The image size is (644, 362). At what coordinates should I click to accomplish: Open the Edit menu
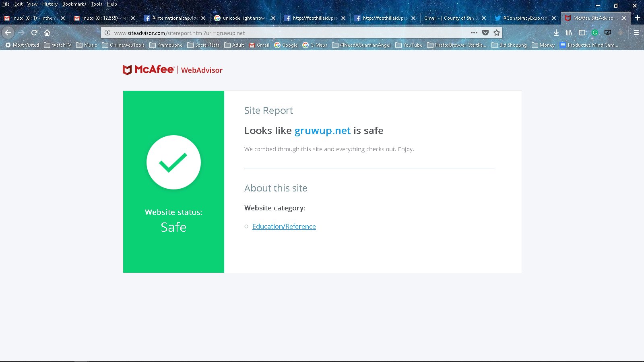click(19, 4)
